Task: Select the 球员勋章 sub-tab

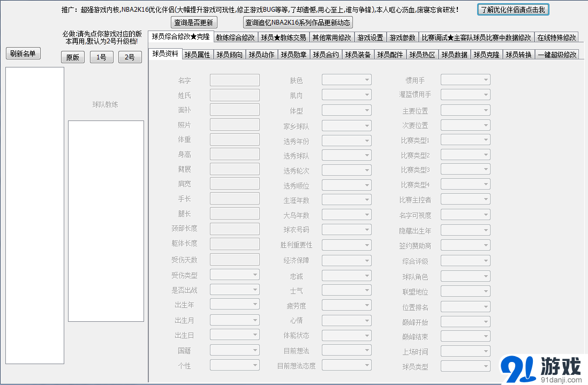Action: pos(293,55)
